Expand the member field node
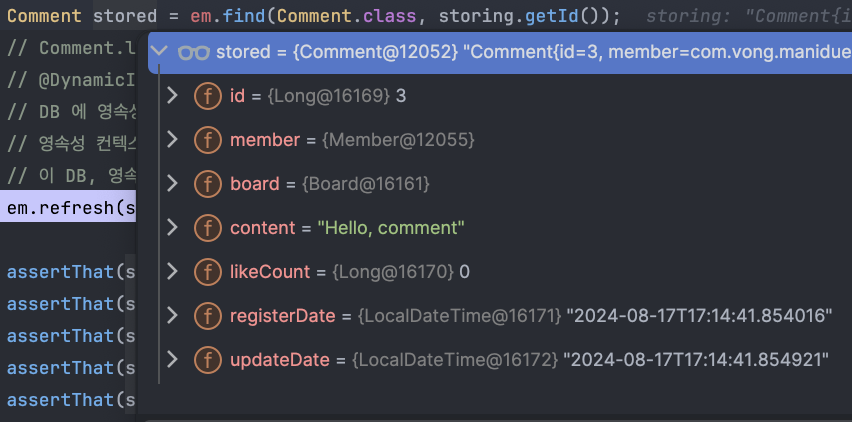 (x=172, y=140)
